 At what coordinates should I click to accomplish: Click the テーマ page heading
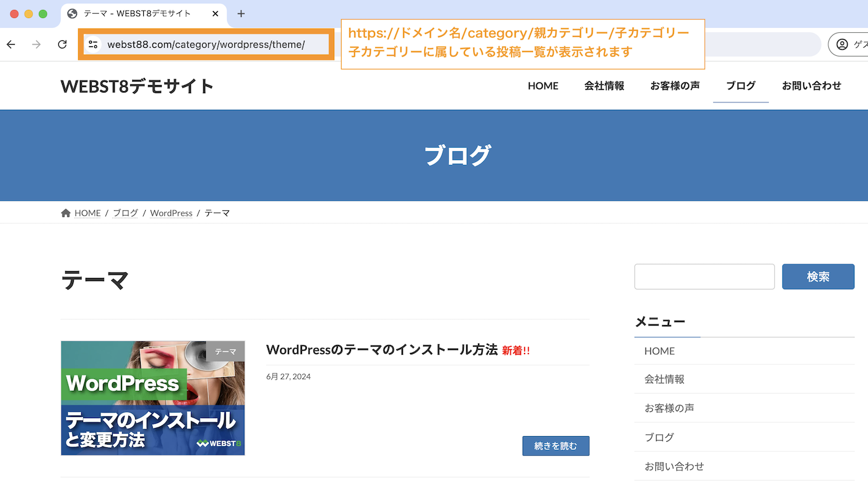(x=95, y=280)
